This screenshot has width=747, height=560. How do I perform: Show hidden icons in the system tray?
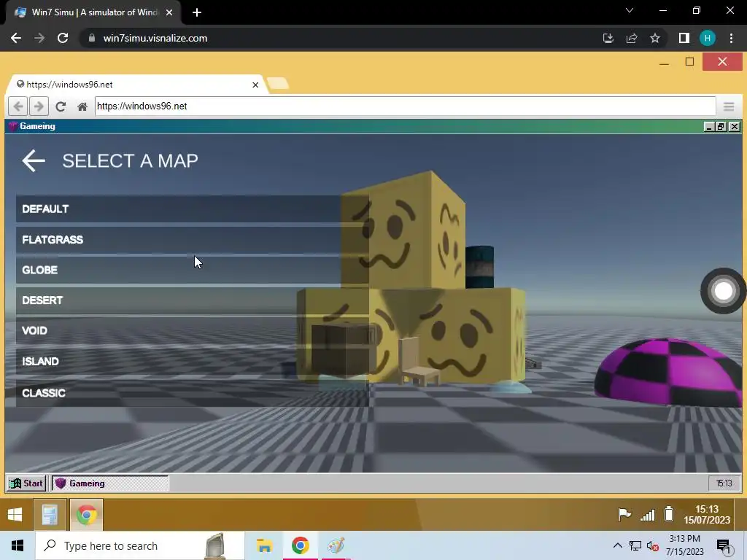[x=617, y=545]
